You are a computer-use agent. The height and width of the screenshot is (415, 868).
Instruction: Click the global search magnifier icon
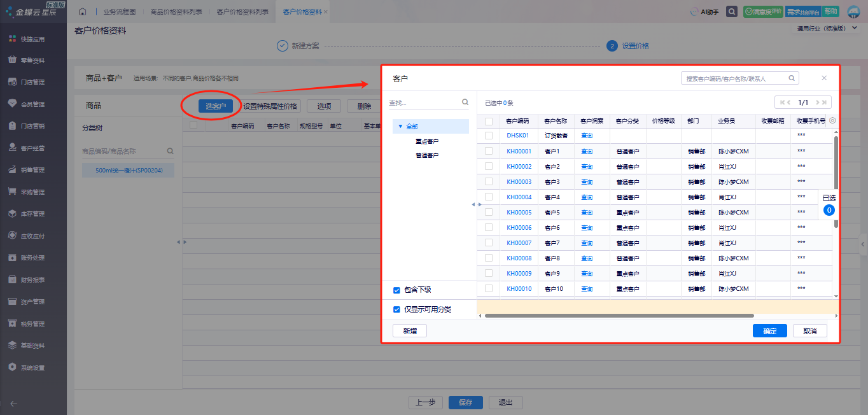tap(732, 12)
